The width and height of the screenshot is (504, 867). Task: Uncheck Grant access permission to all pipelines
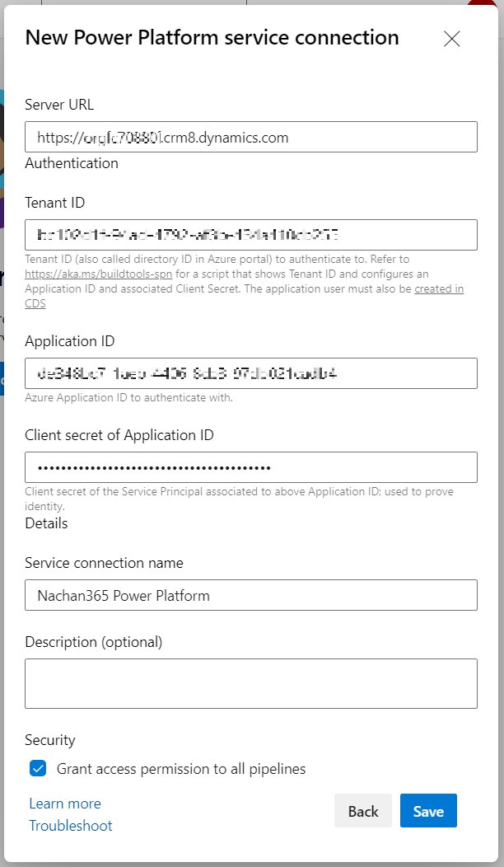(x=38, y=769)
